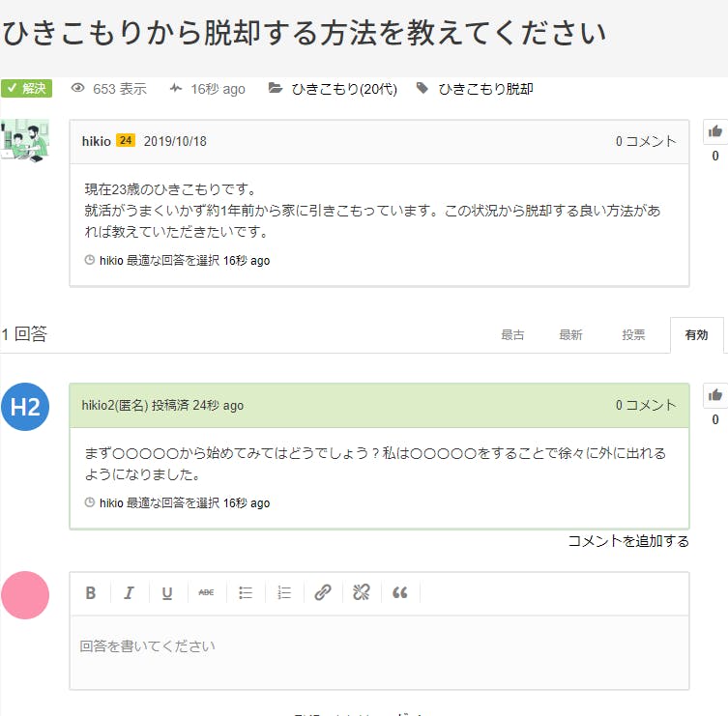Toggle bold formatting in answer editor

point(91,592)
